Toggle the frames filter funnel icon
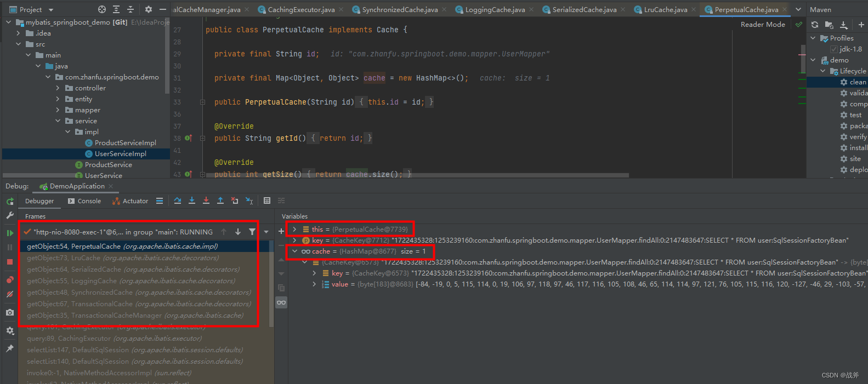Image resolution: width=868 pixels, height=384 pixels. (x=252, y=232)
